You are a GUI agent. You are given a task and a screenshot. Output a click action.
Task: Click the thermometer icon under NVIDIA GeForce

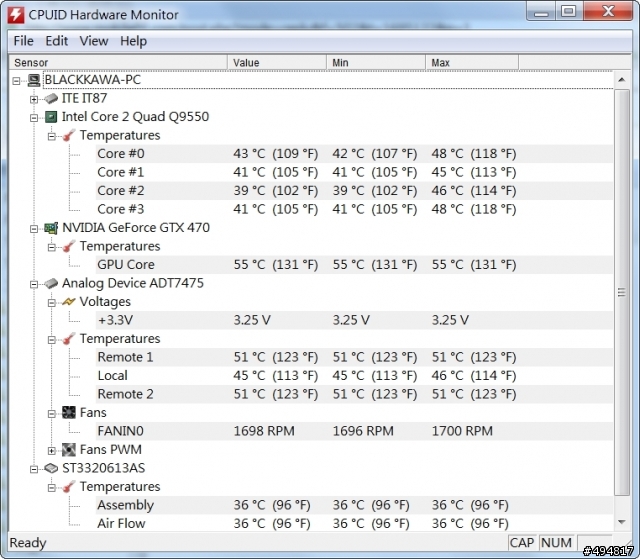pyautogui.click(x=69, y=246)
